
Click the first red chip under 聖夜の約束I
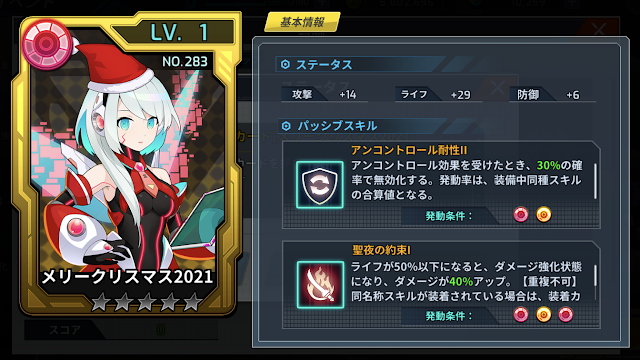click(521, 314)
